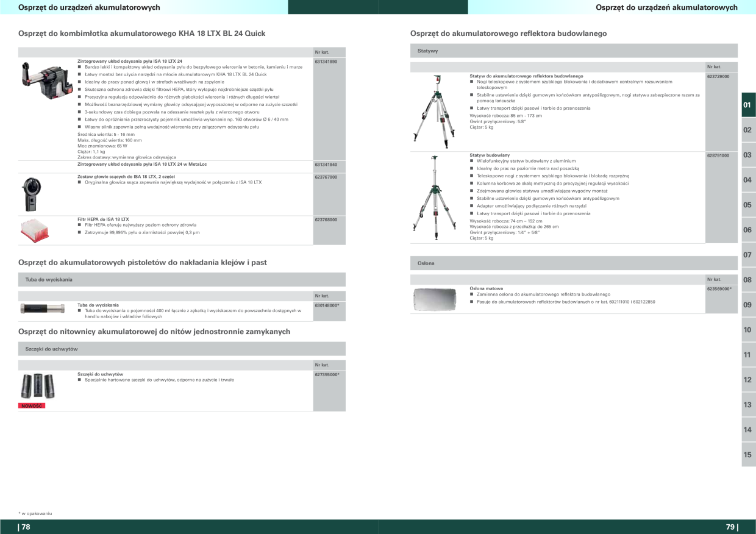Go to chapter tab 11
Viewport: 756px width, 534px height.
(x=748, y=355)
